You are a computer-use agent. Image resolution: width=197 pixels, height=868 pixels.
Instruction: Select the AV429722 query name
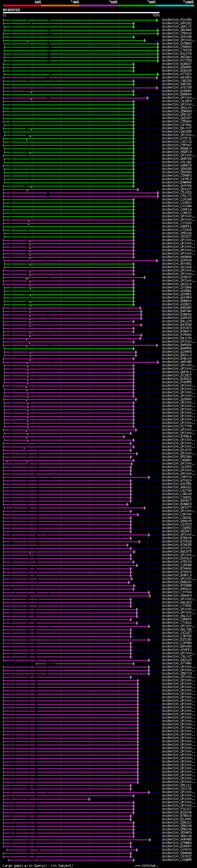(x=11, y=10)
